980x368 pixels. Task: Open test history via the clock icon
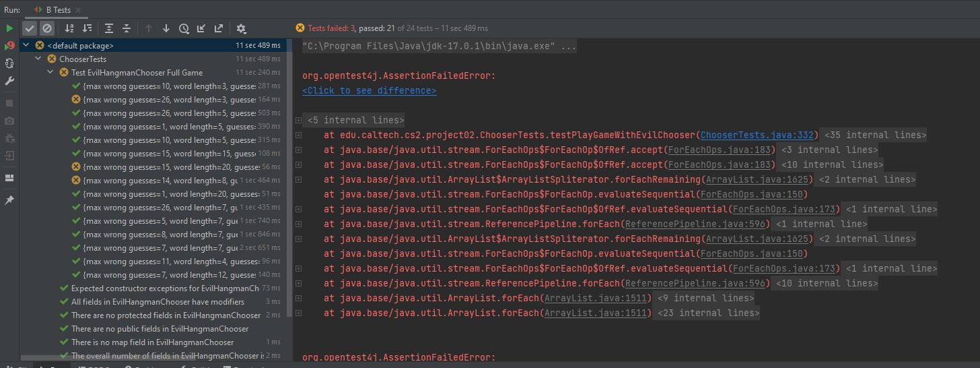point(184,28)
